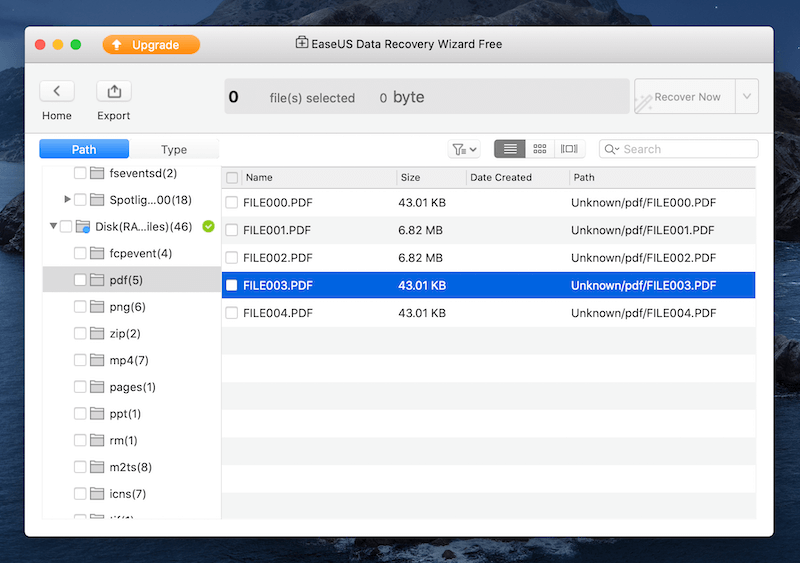This screenshot has height=563, width=800.
Task: Check the png(6) folder checkbox
Action: tap(80, 306)
